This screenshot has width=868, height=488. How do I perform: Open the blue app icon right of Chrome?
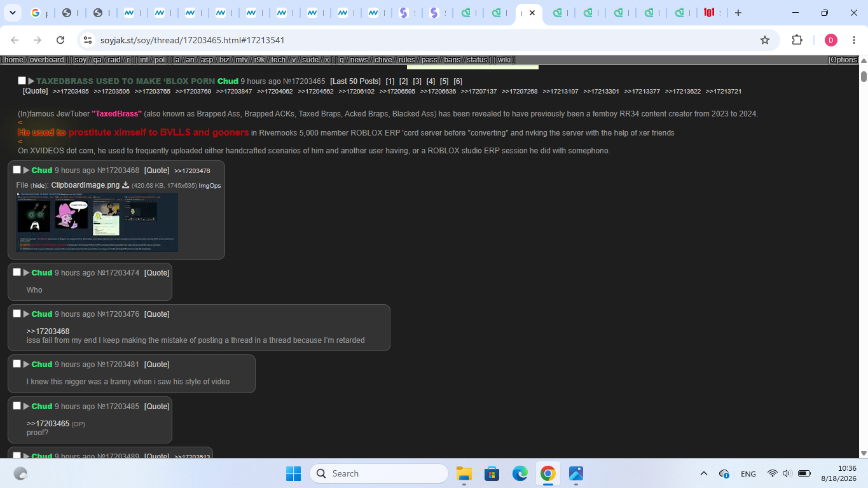click(576, 473)
